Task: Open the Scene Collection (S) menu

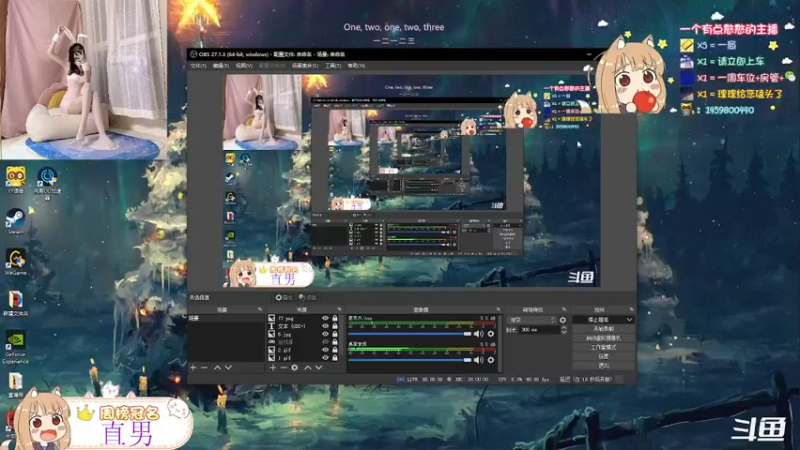Action: [x=305, y=66]
